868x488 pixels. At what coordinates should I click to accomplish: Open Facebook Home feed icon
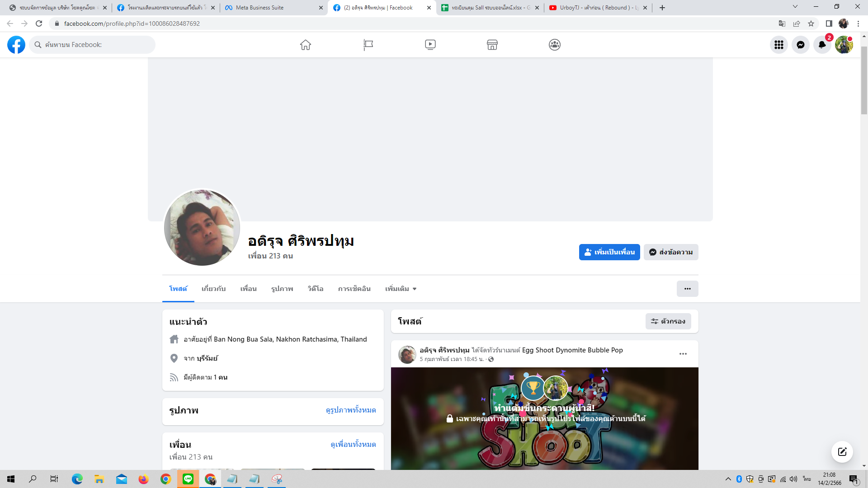click(306, 45)
